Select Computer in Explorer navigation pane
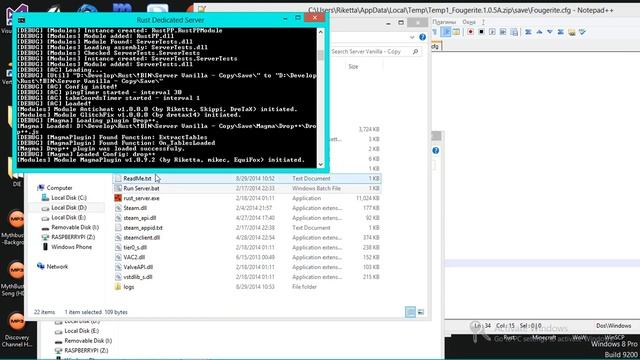The image size is (640, 360). [x=59, y=188]
